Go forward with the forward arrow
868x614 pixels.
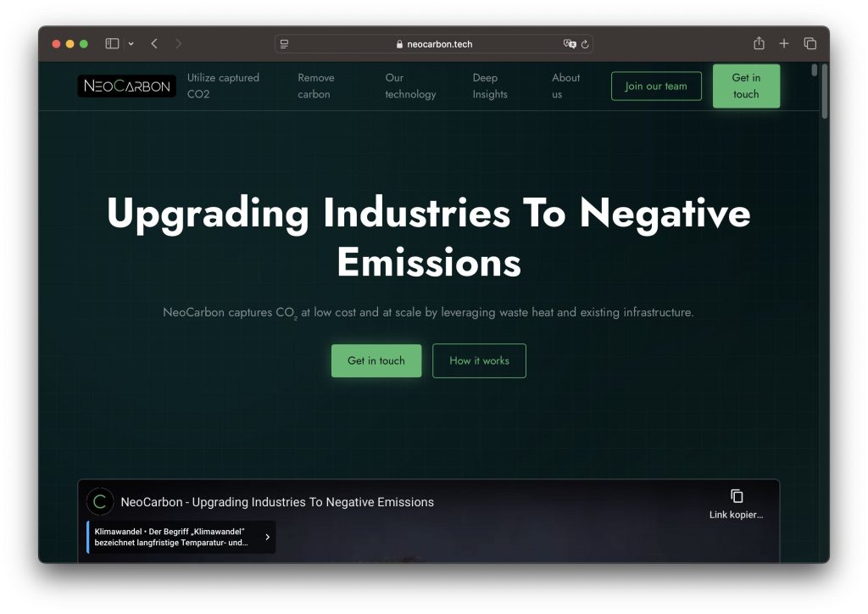[x=178, y=44]
